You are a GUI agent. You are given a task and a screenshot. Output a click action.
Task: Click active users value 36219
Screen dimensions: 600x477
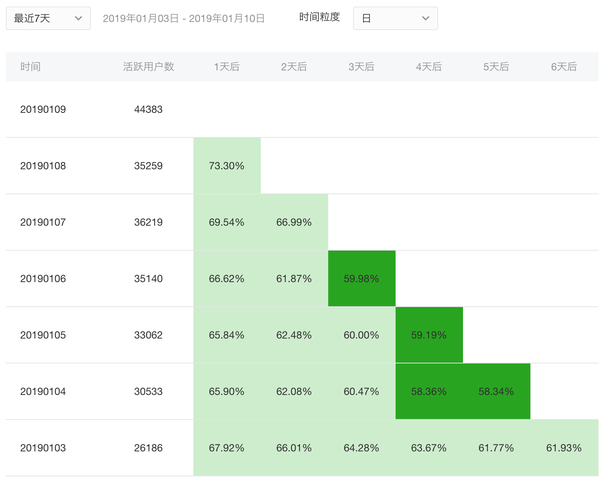pyautogui.click(x=148, y=222)
